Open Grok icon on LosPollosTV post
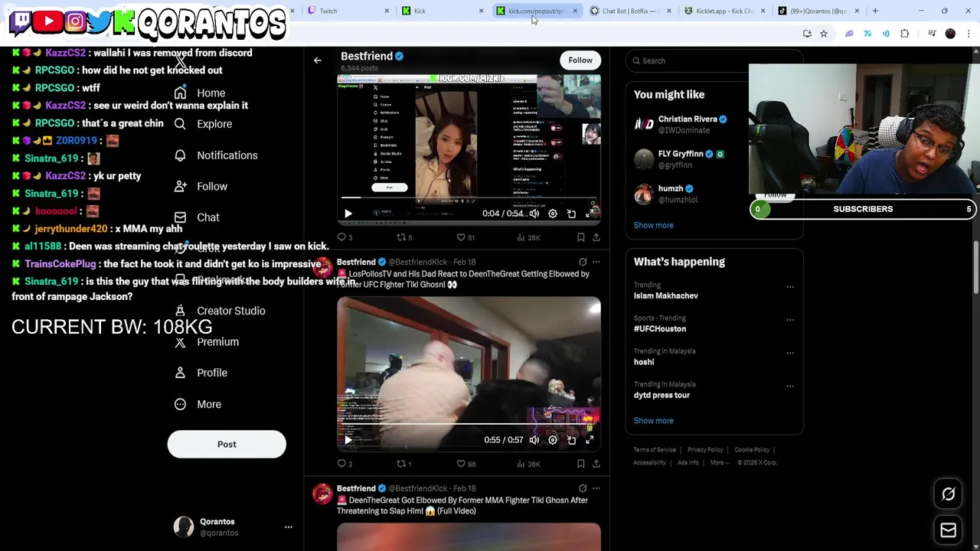The width and height of the screenshot is (980, 551). [583, 262]
